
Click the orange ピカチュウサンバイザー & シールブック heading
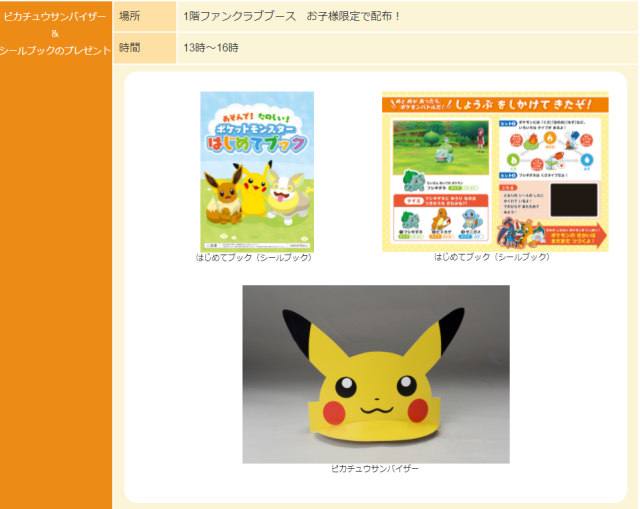pos(55,33)
